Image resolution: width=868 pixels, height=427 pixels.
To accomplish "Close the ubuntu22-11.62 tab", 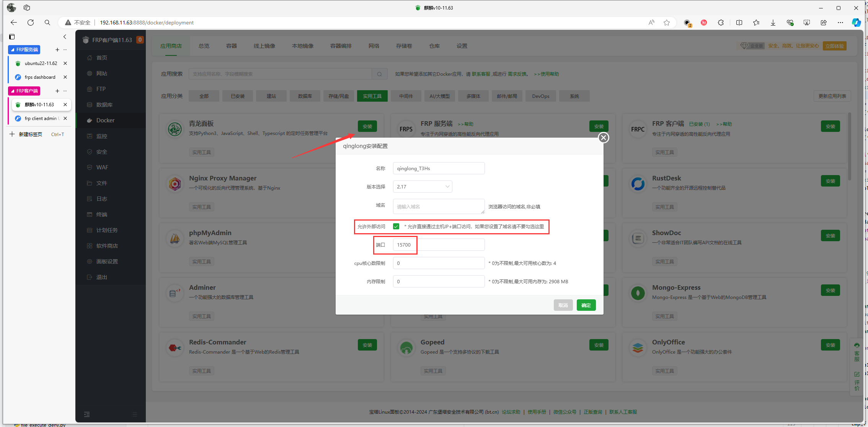I will (65, 63).
